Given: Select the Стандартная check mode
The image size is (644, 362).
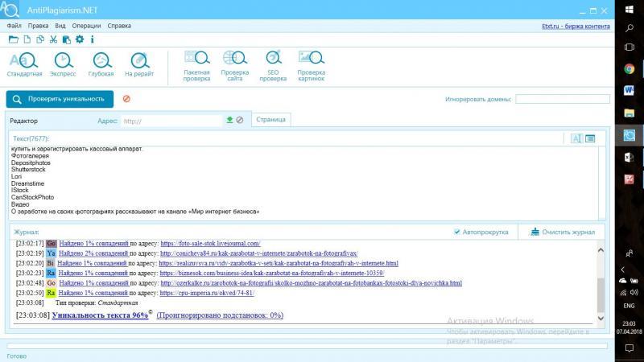Looking at the screenshot, I should (x=24, y=64).
